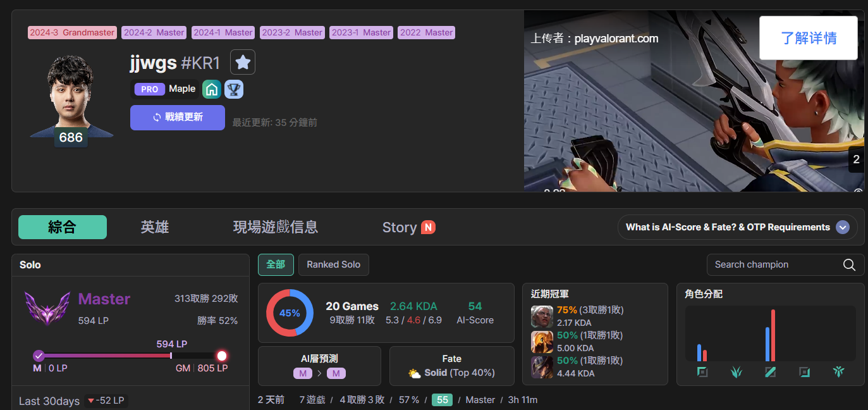Click the 313取勝 292敗 record text
The width and height of the screenshot is (868, 410).
(x=206, y=299)
